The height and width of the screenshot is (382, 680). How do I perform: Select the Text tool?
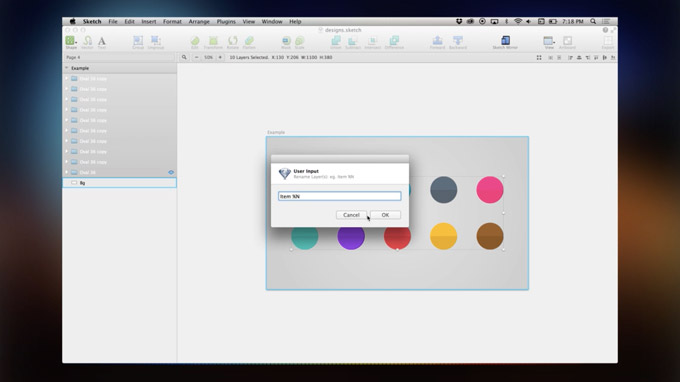pos(101,42)
